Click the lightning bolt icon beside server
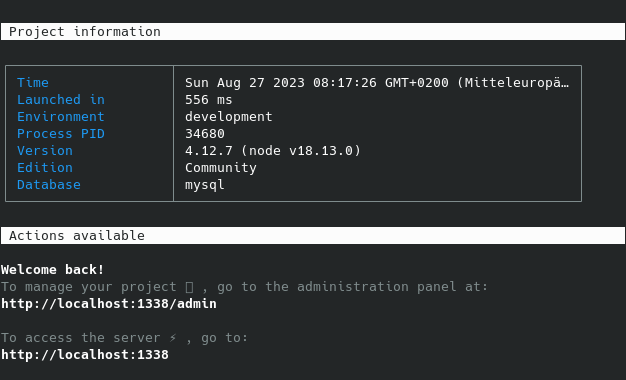Viewport: 626px width, 380px height. [173, 338]
